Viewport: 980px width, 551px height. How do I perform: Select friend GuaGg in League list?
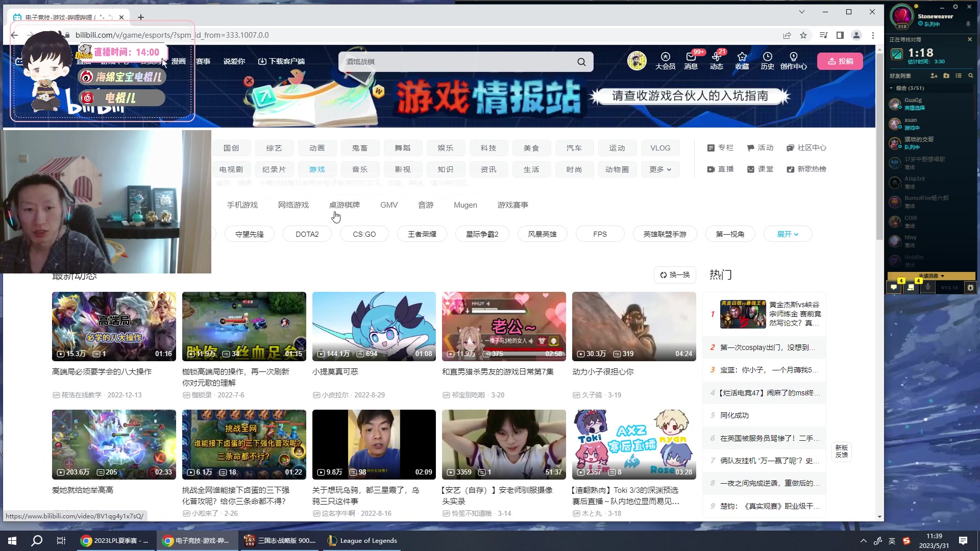pos(932,104)
